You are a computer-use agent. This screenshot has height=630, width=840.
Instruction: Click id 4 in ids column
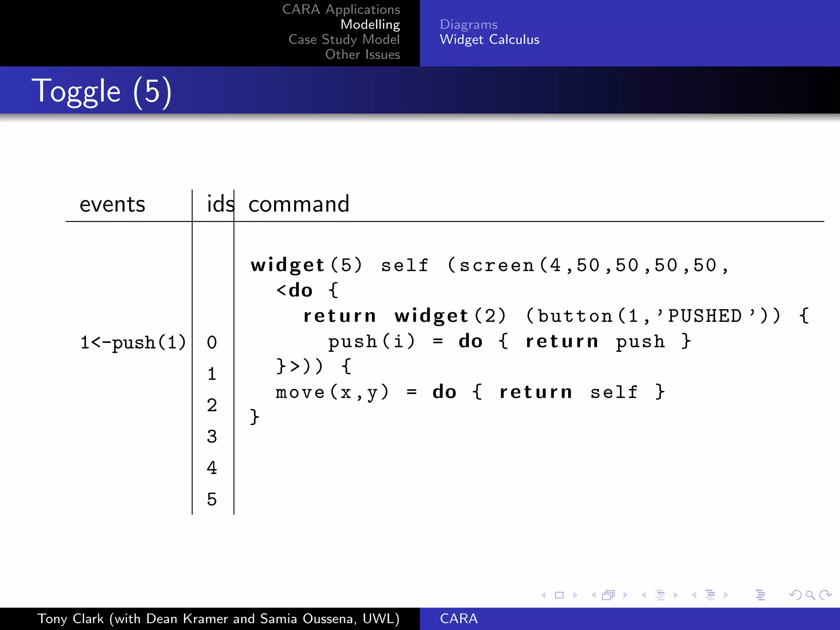212,468
